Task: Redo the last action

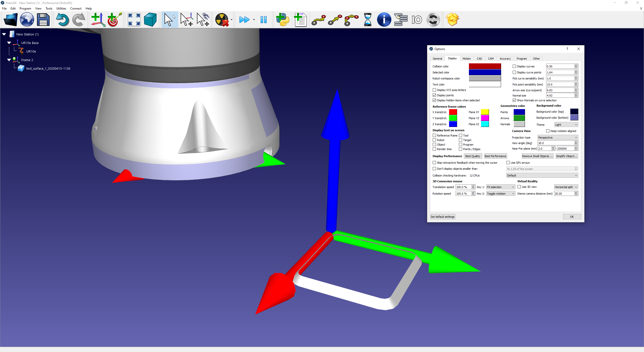Action: [x=79, y=20]
